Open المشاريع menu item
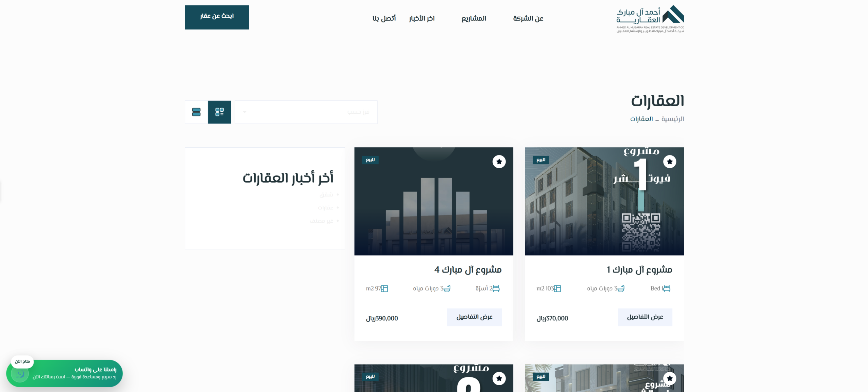The width and height of the screenshot is (868, 392). click(x=474, y=18)
